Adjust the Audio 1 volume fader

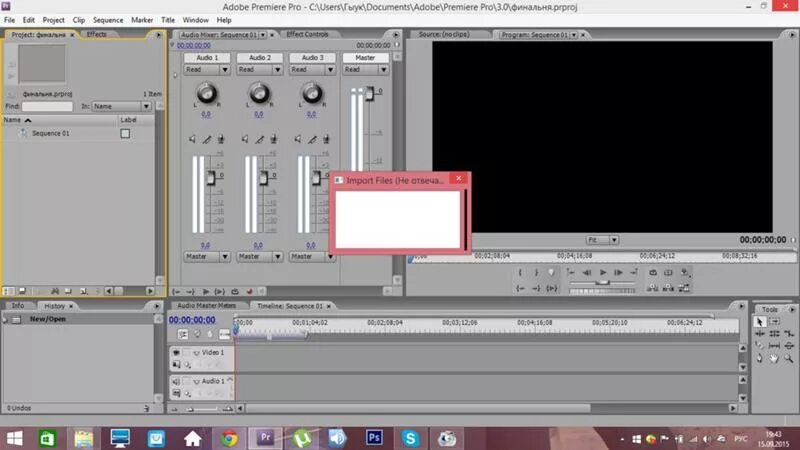coord(210,178)
